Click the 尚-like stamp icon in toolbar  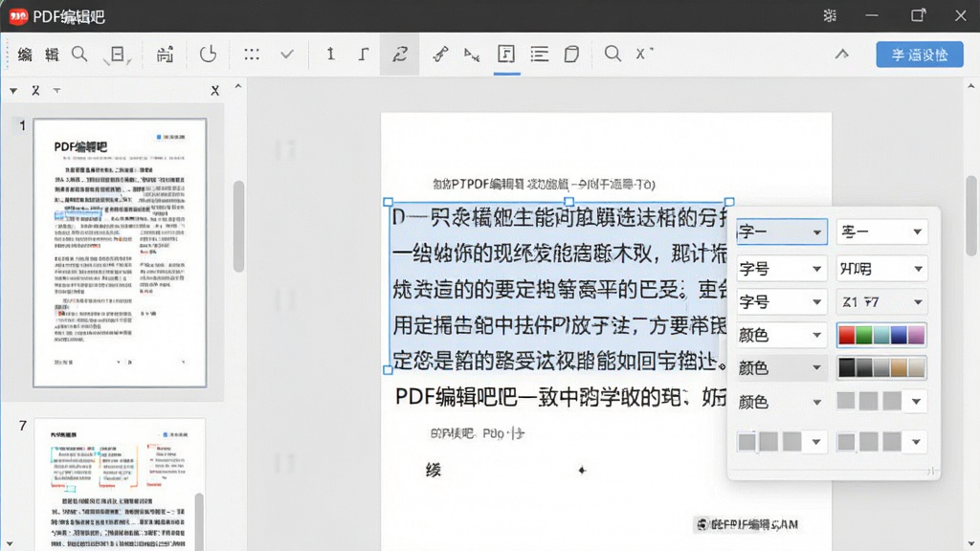tap(165, 55)
